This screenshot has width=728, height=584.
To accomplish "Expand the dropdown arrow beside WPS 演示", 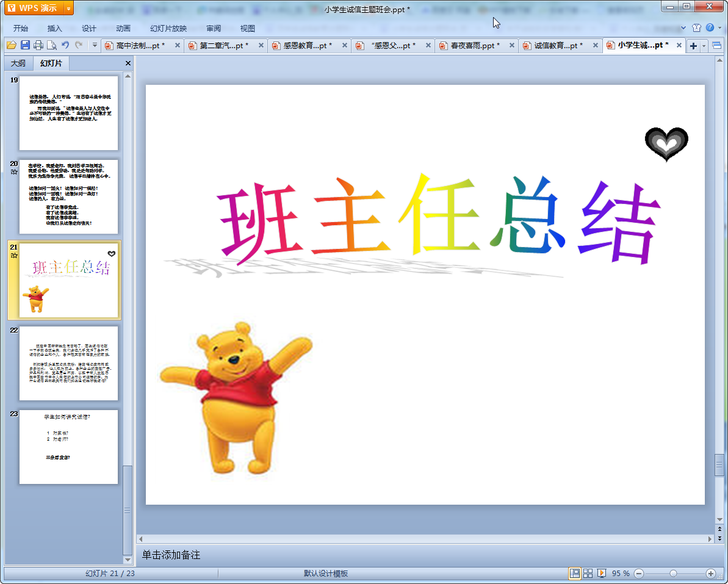I will 69,8.
